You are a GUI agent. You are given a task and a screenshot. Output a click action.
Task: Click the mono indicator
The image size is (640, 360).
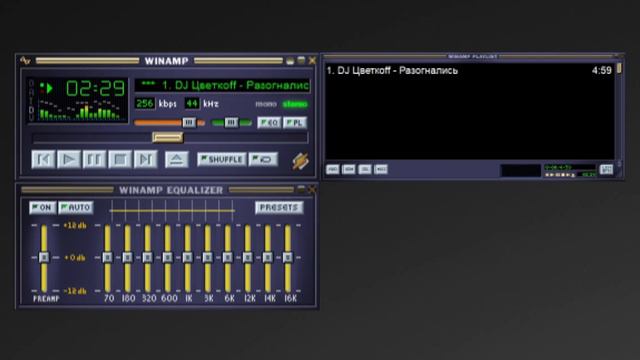(x=266, y=104)
